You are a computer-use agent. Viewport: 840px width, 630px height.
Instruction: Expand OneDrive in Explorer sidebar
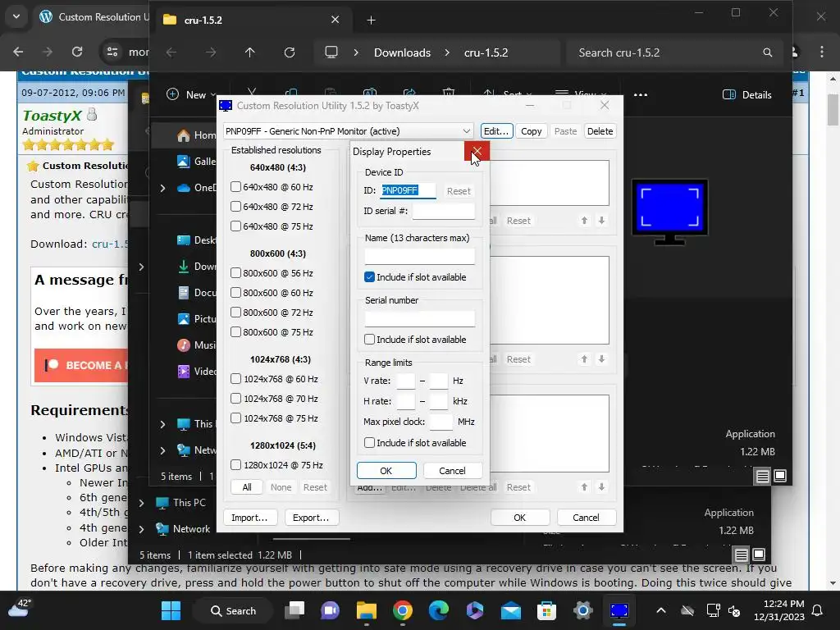163,188
